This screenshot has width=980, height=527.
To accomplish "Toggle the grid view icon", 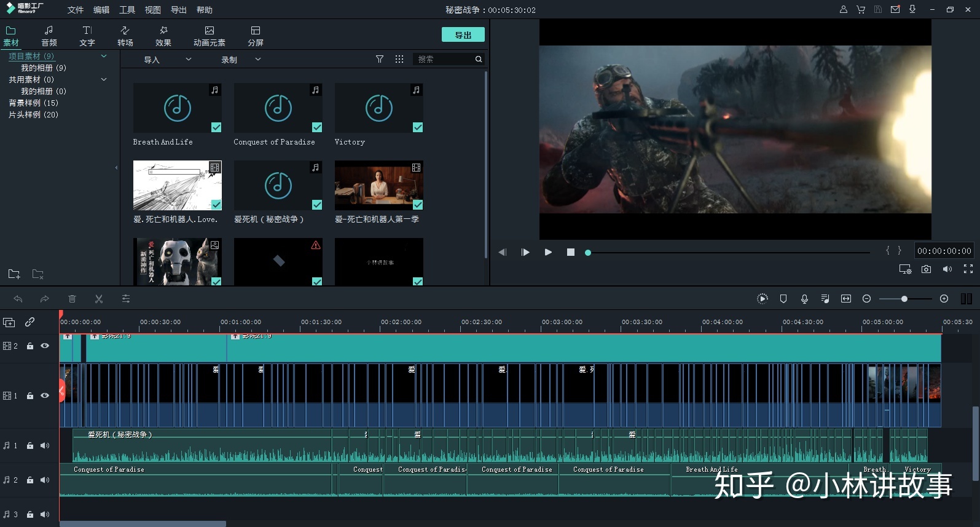I will click(399, 59).
